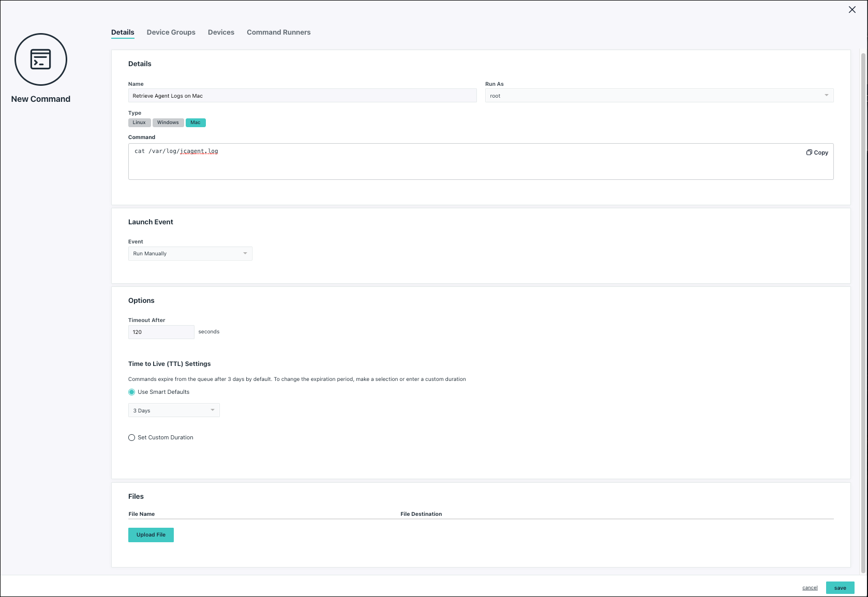Select the Linux type option
868x597 pixels.
[x=139, y=123]
